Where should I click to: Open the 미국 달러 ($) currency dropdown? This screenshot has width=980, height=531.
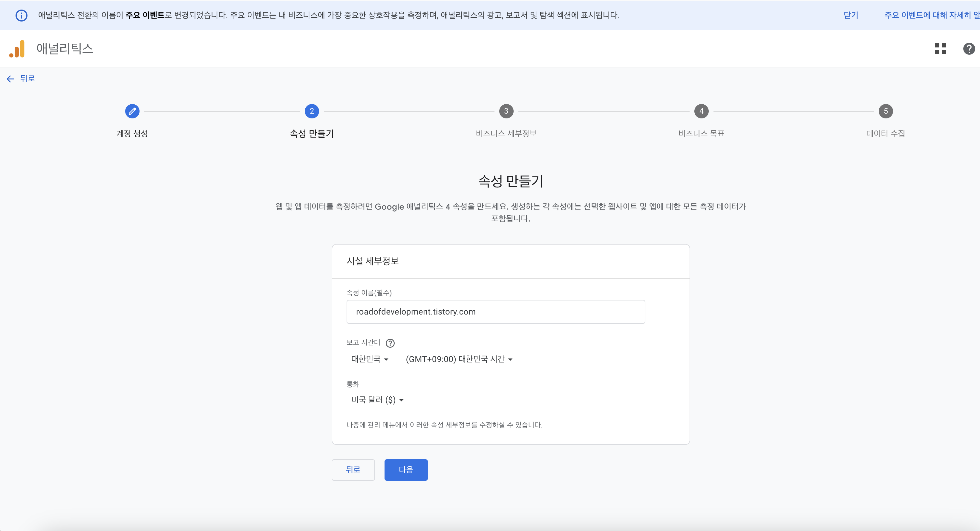[377, 400]
